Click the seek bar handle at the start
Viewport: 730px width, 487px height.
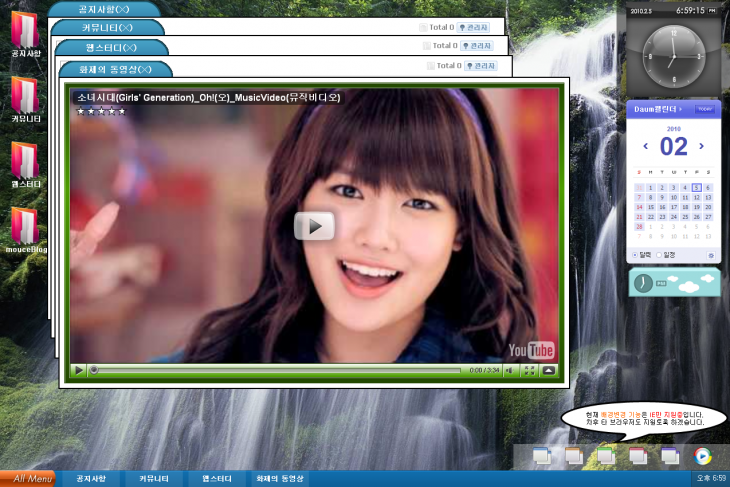pyautogui.click(x=94, y=371)
